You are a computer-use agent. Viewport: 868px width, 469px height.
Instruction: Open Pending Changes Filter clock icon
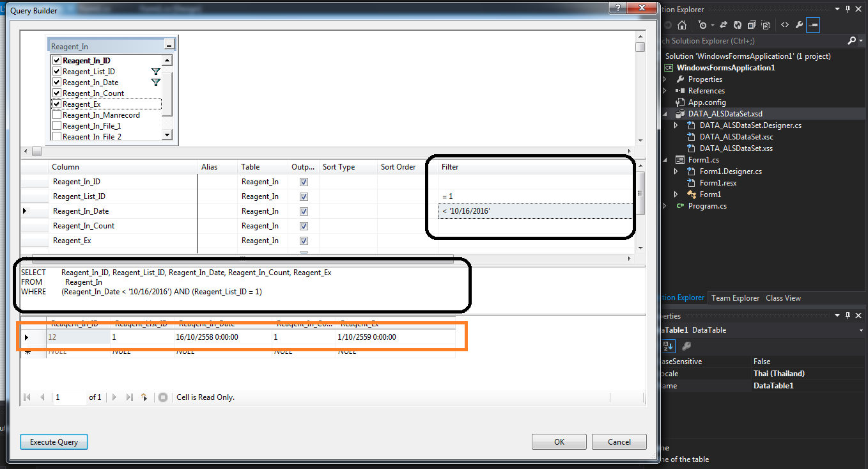tap(703, 25)
